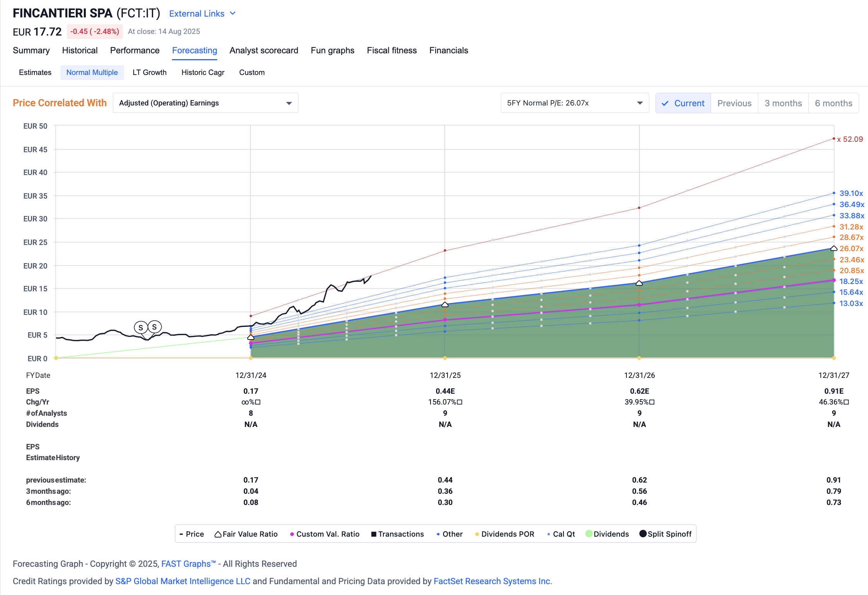
Task: Switch to Previous estimates view
Action: pos(734,103)
